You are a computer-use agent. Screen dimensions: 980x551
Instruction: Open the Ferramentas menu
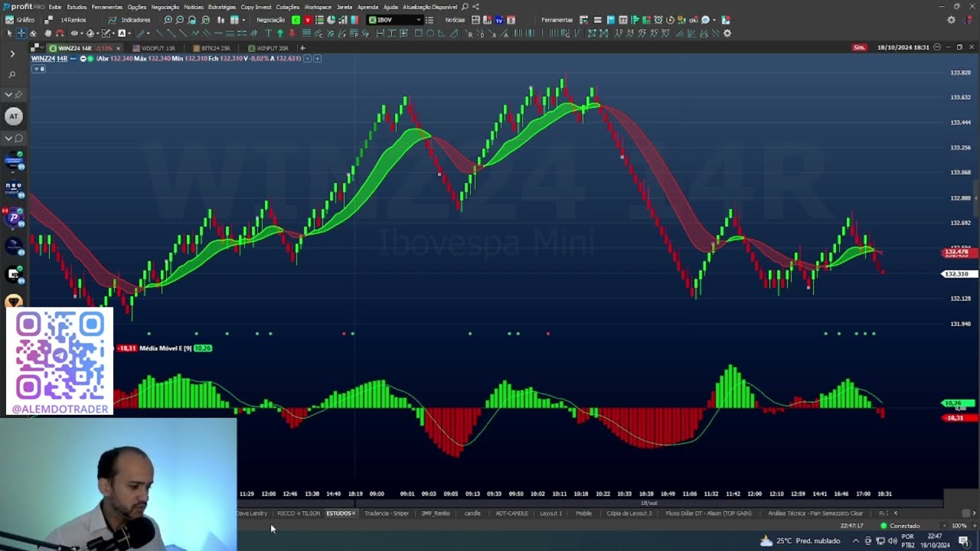[x=106, y=7]
